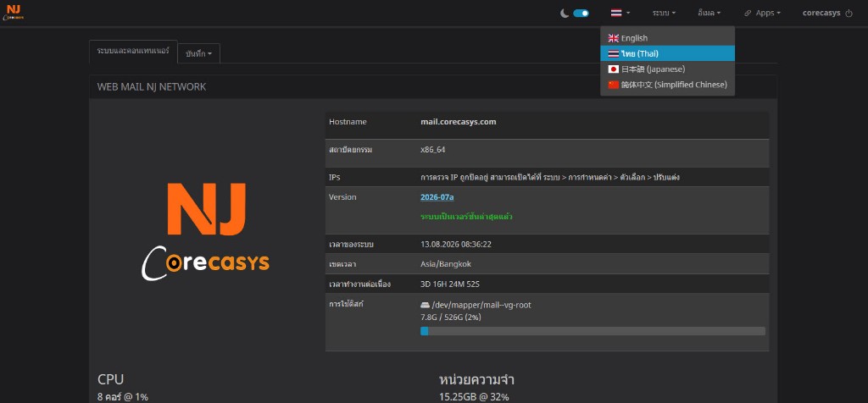Click the WEB MAIL NJ NETWORK heading

click(152, 87)
